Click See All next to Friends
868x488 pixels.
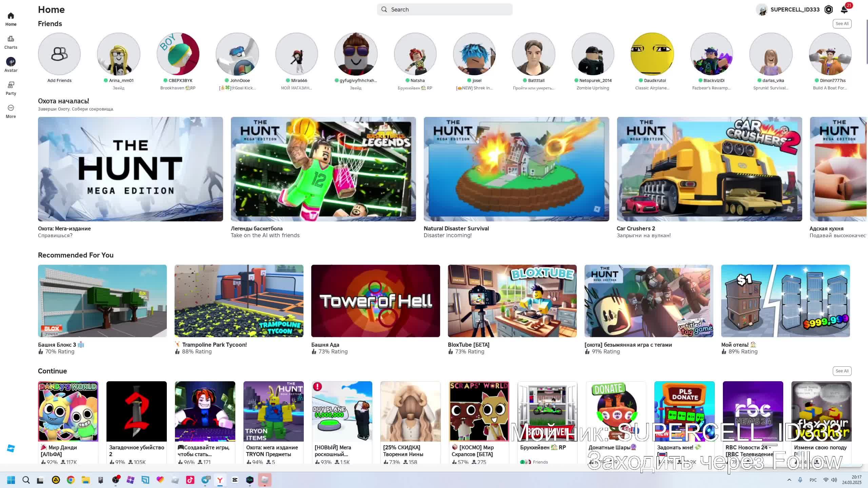tap(842, 24)
